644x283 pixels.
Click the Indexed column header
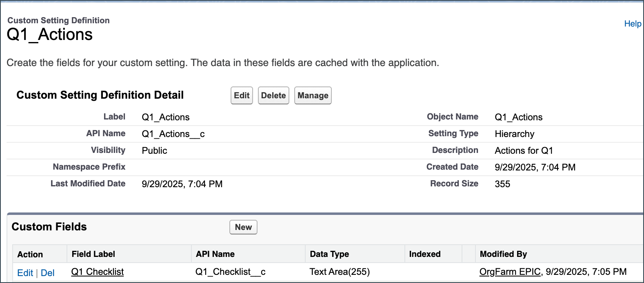pos(425,254)
